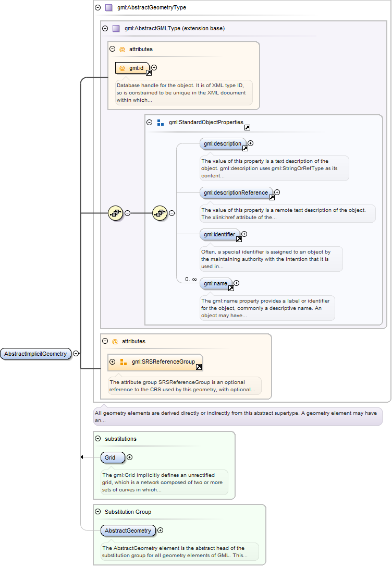Viewport: 392px width, 566px height.
Task: Open the AbstractImplicitGeometry element
Action: pos(35,354)
